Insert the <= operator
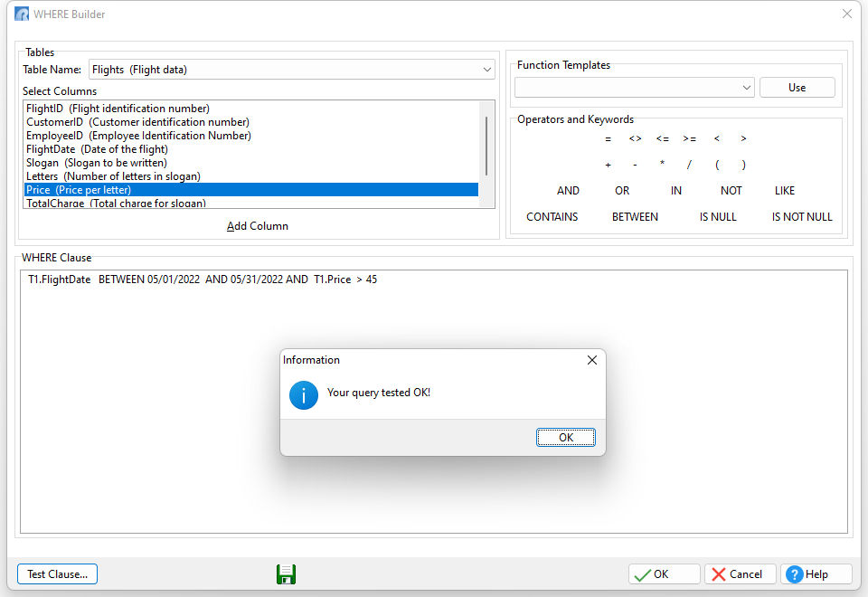 pyautogui.click(x=662, y=139)
